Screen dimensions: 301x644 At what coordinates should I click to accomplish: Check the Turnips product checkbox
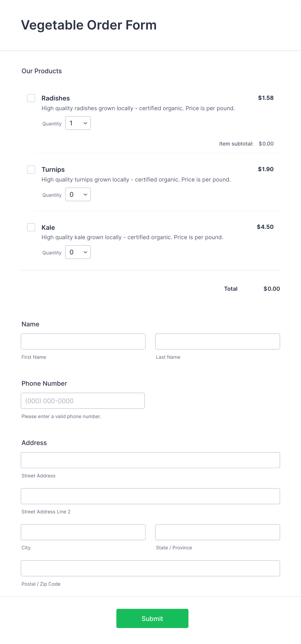[31, 170]
